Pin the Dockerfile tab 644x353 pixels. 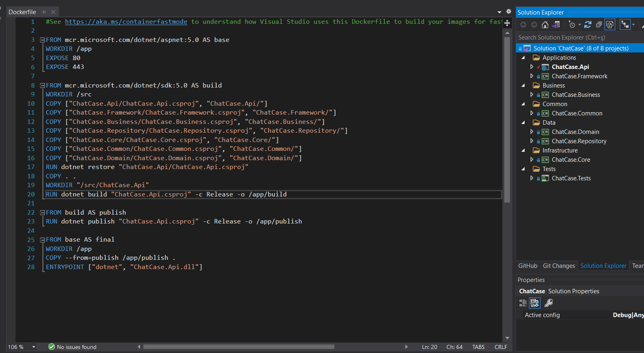pos(44,12)
